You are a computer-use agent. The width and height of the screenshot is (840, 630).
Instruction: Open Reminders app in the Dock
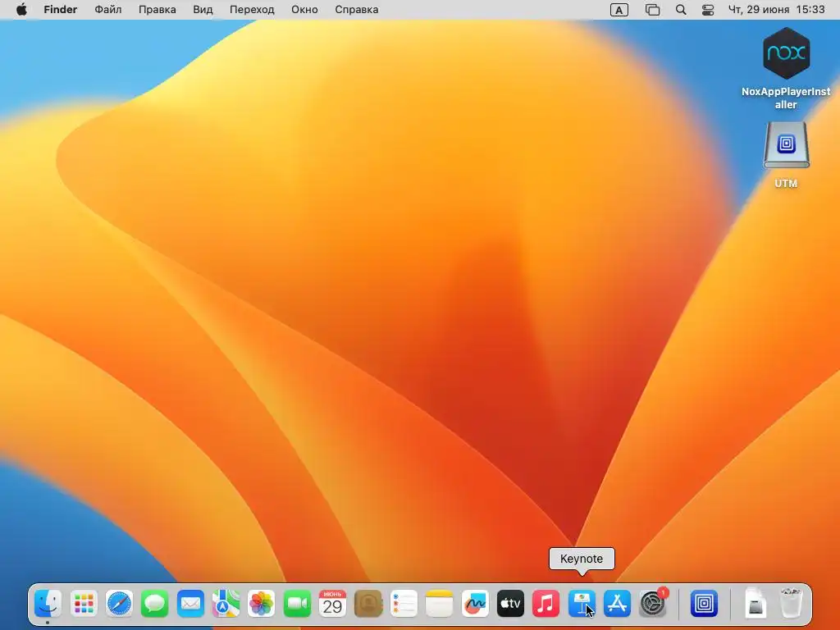click(x=404, y=604)
